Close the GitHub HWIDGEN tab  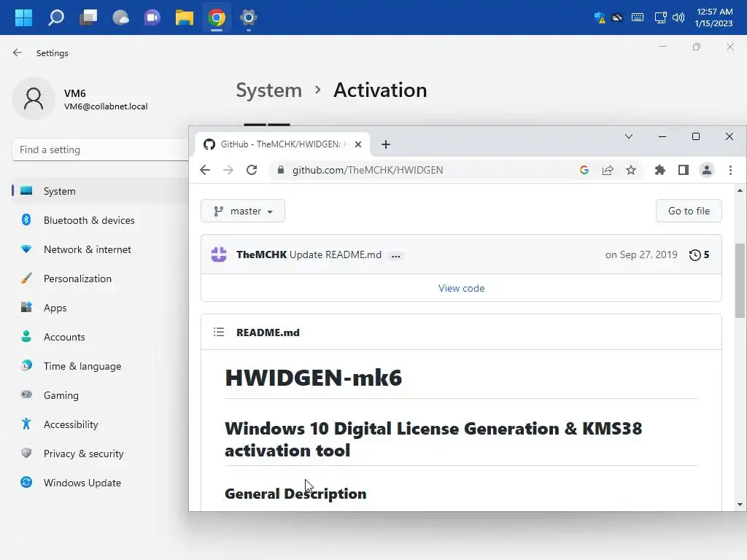tap(358, 144)
